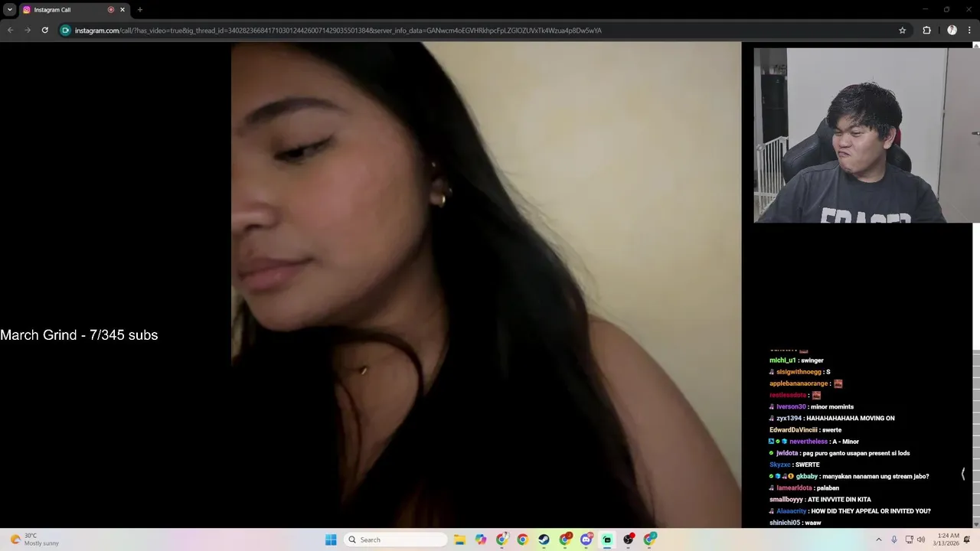Viewport: 980px width, 551px height.
Task: Close the Instagram Call tab
Action: pyautogui.click(x=122, y=10)
